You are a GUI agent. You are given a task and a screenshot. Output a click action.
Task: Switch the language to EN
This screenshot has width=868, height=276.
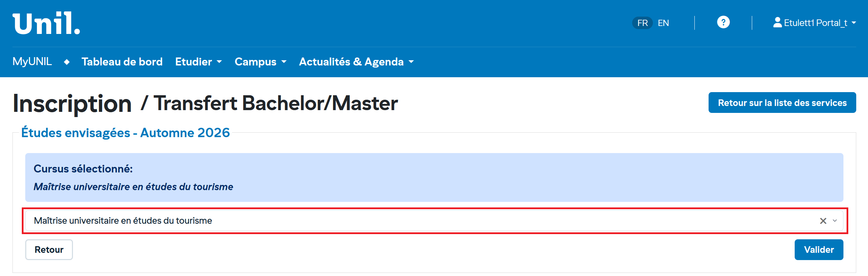(663, 23)
